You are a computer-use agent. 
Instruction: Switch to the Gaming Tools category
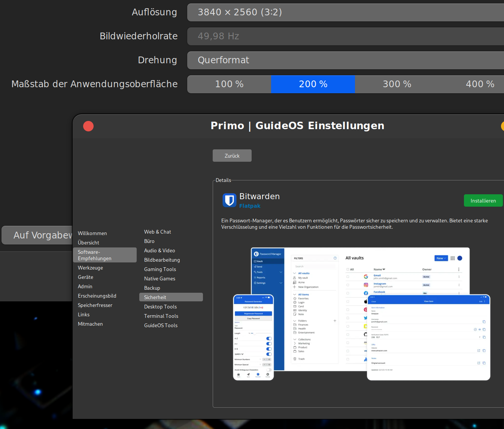(160, 269)
